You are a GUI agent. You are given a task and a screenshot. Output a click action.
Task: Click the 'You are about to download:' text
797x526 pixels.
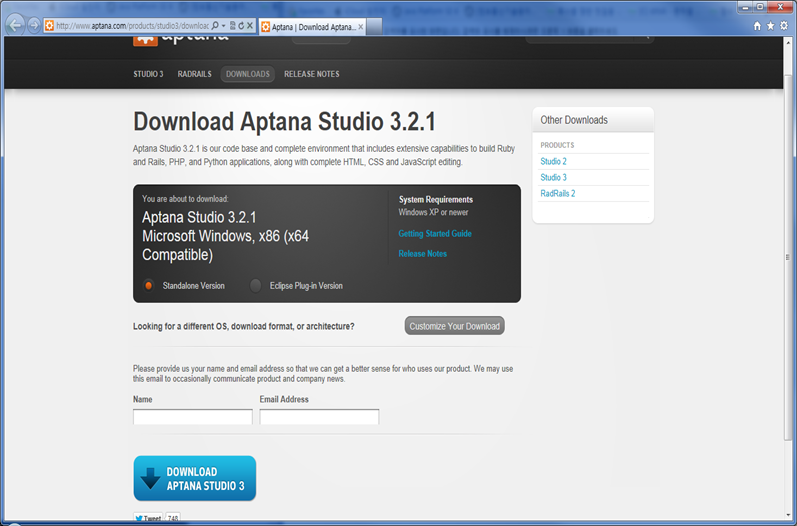(185, 199)
